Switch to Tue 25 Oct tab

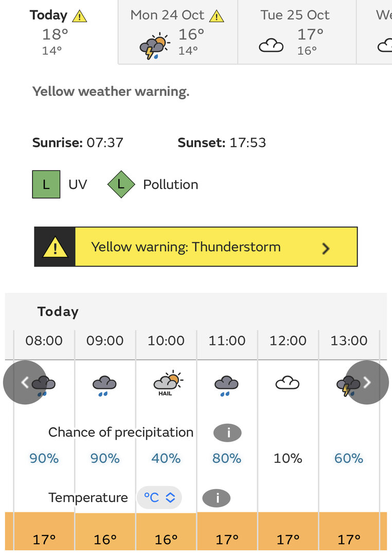coord(297,32)
